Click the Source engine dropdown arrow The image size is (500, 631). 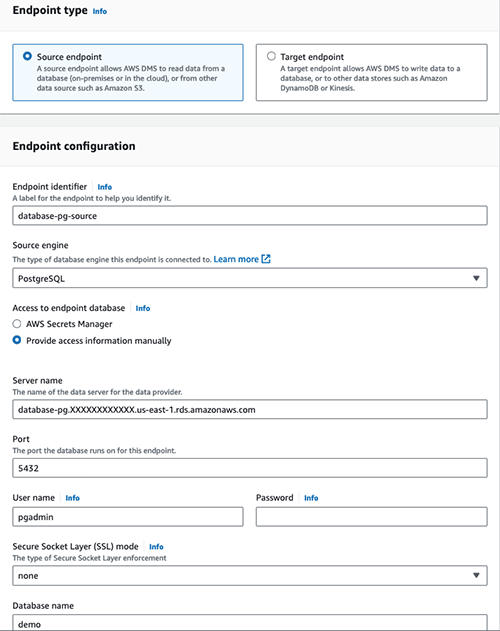tap(476, 278)
